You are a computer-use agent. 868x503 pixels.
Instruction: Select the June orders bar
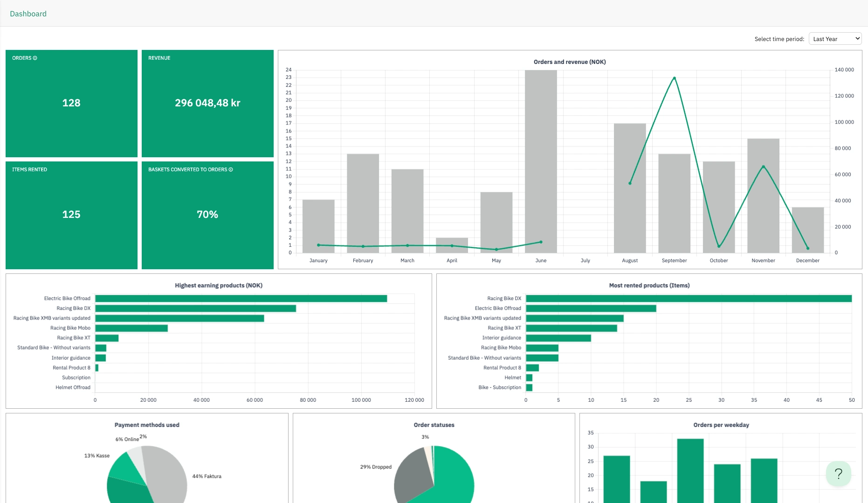[x=541, y=161]
